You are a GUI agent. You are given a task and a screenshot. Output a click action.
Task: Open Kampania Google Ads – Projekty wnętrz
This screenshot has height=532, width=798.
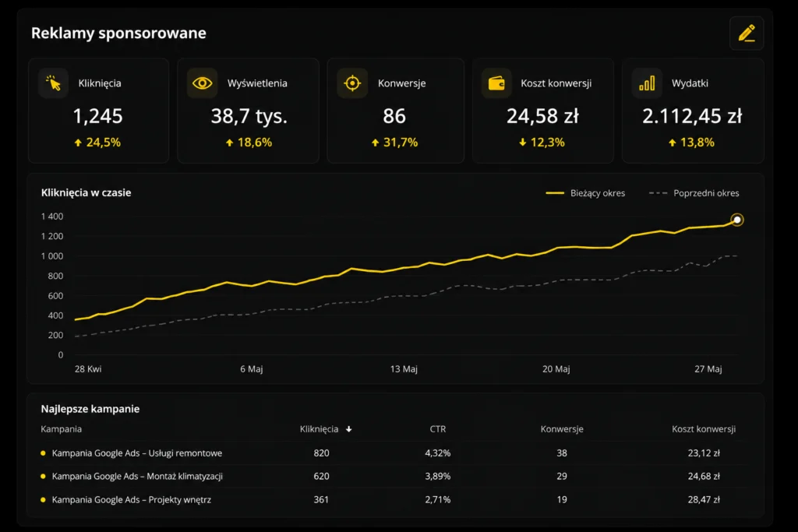pyautogui.click(x=131, y=500)
